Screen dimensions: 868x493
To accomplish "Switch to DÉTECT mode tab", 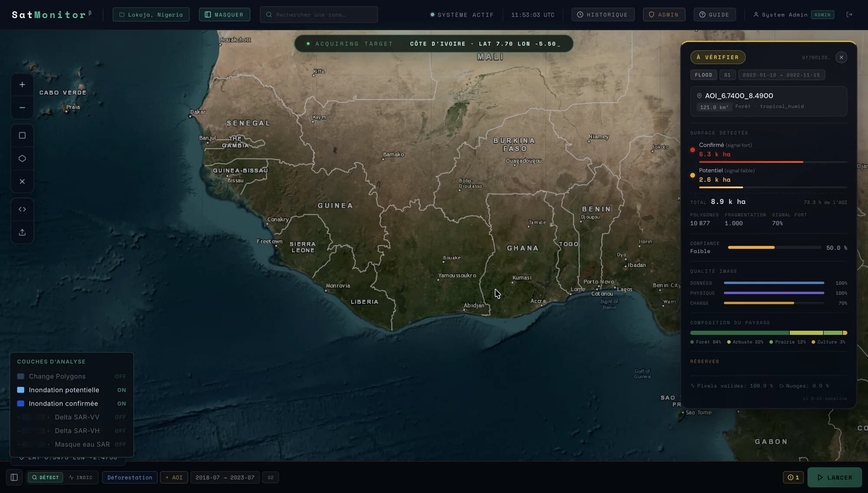I will coord(45,477).
